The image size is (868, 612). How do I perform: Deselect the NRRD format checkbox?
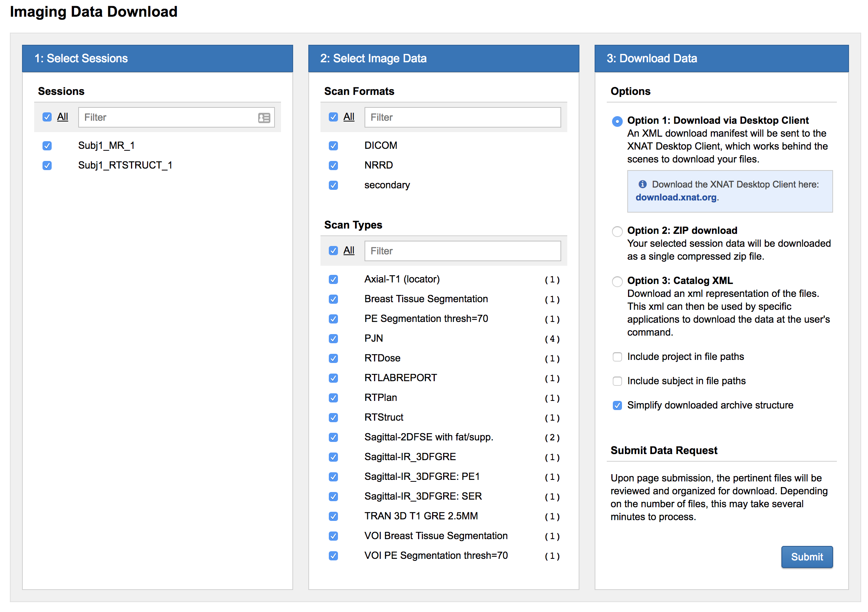tap(333, 166)
